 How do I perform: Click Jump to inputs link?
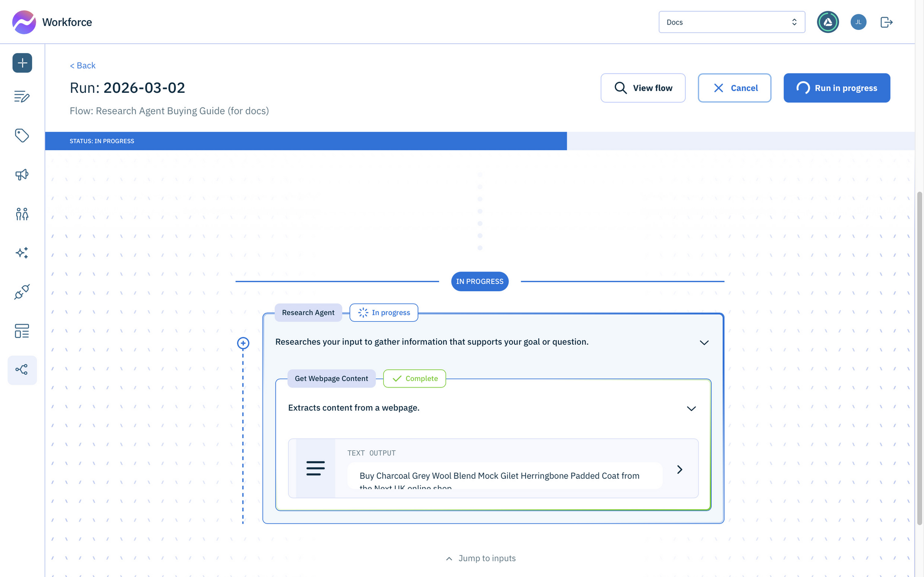point(480,558)
